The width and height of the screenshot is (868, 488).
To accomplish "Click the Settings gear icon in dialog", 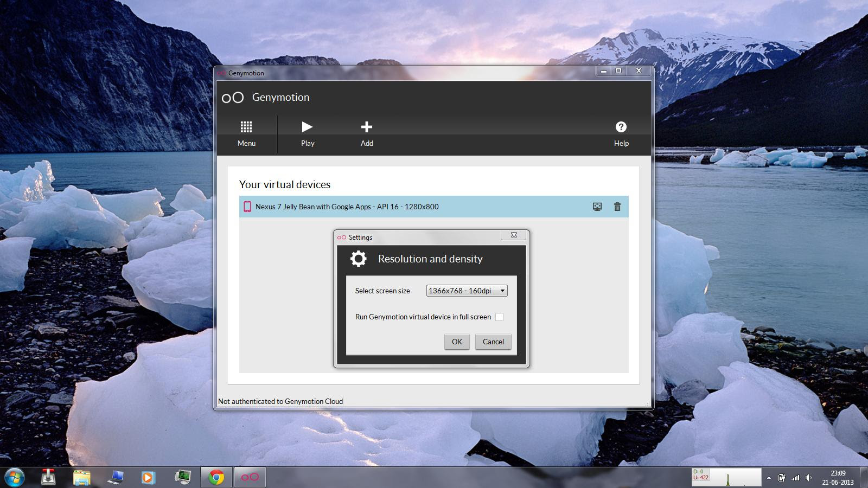I will pos(358,259).
